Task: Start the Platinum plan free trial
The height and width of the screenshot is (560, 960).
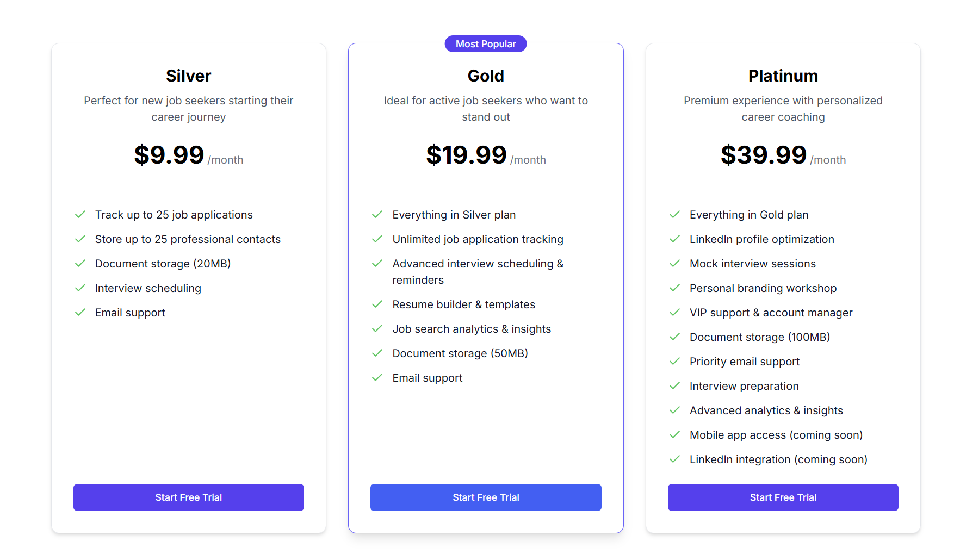Action: (783, 497)
